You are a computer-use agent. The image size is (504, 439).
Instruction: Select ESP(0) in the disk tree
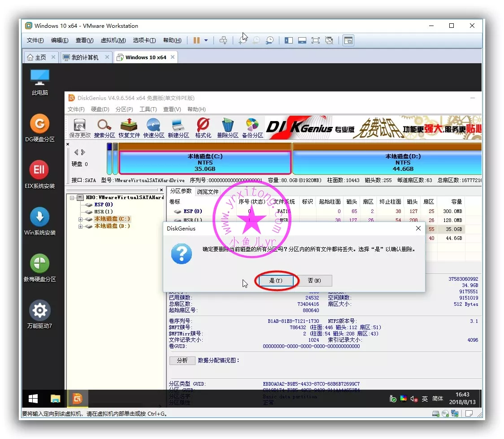click(x=104, y=205)
